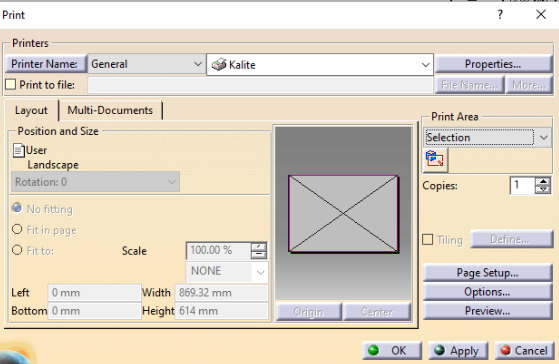This screenshot has width=559, height=364.
Task: Click the page layout preview thumbnail
Action: pyautogui.click(x=343, y=214)
